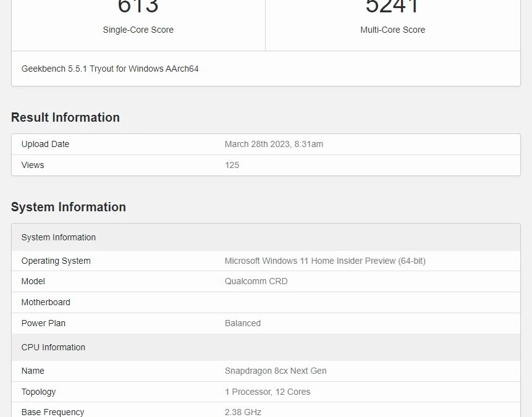Click the 2.38 GHz base frequency value

point(243,412)
